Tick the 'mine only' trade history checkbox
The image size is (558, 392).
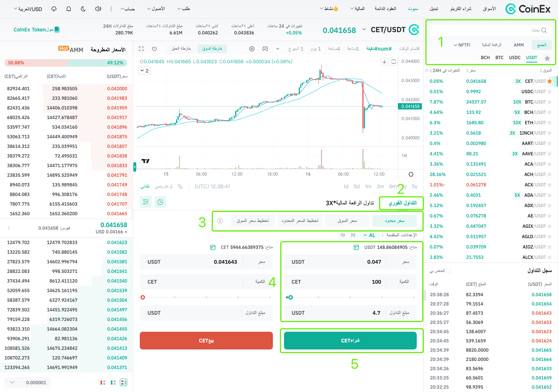tap(449, 271)
